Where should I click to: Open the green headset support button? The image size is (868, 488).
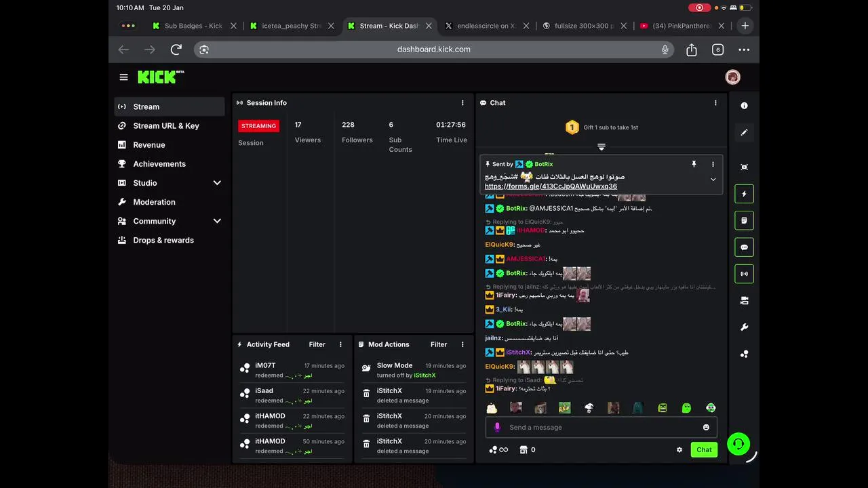738,444
